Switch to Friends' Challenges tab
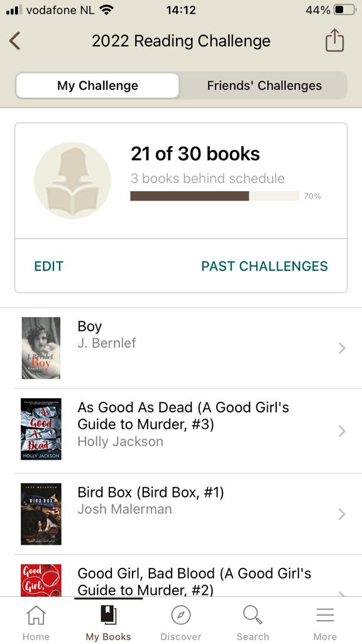362x644 pixels. click(265, 86)
